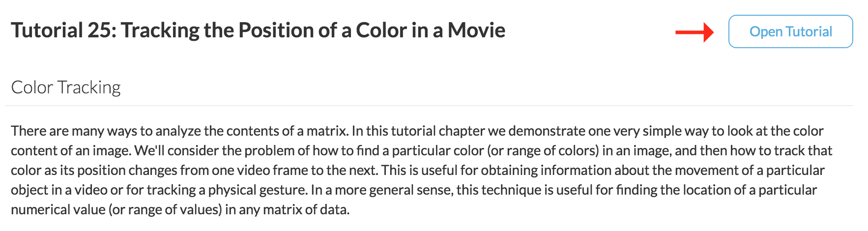Select the Tutorial 25 page title
Viewport: 868px width, 231px height.
click(258, 30)
